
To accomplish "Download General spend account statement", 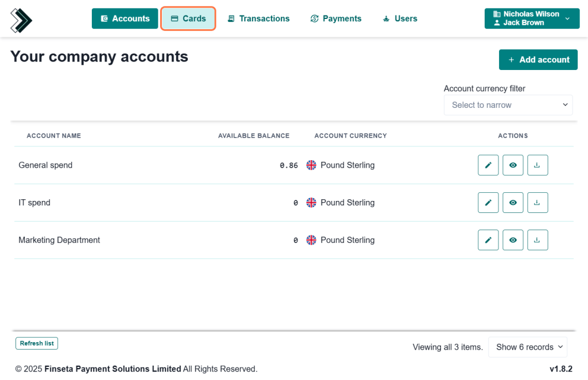I will tap(537, 165).
